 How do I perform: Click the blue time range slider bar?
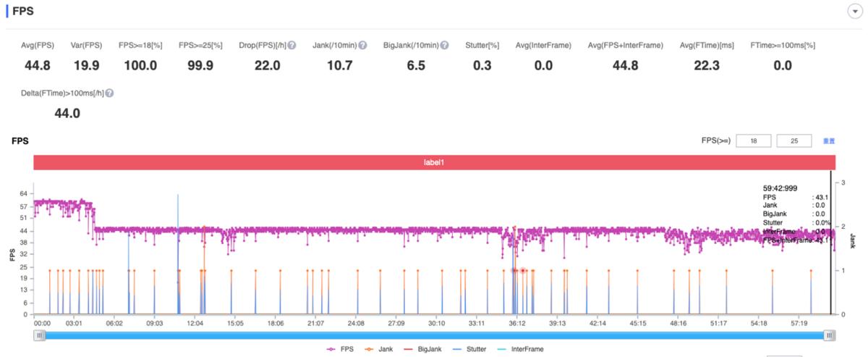click(434, 335)
